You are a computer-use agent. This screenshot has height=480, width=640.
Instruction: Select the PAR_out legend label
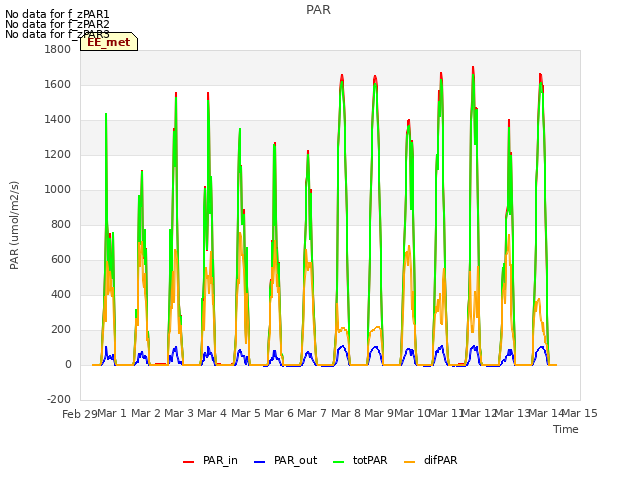(x=296, y=460)
